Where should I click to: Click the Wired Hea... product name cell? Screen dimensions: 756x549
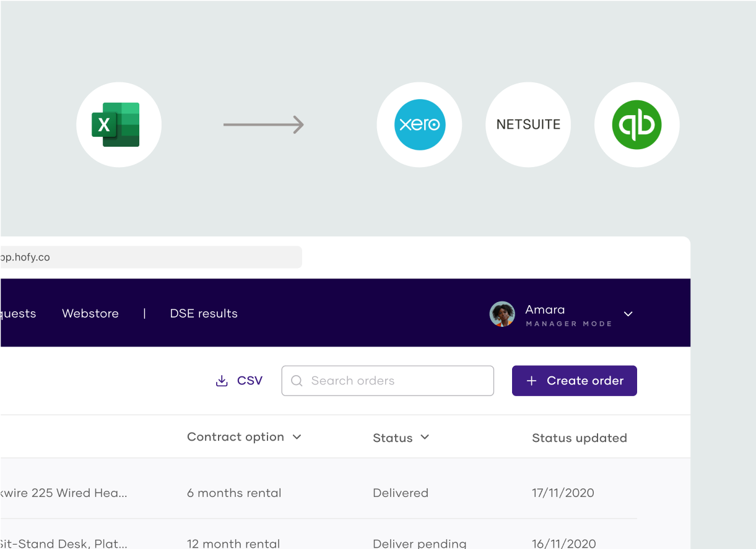tap(64, 493)
